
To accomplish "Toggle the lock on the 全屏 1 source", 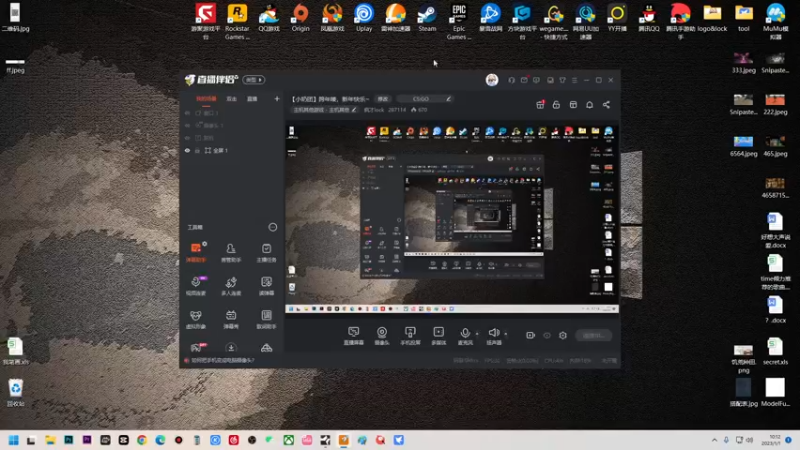I will [x=197, y=151].
